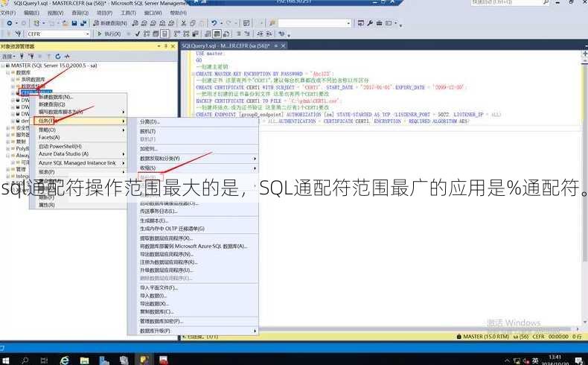The image size is (588, 365).
Task: Click the Refresh icon in Object Explorer
Action: 58,57
